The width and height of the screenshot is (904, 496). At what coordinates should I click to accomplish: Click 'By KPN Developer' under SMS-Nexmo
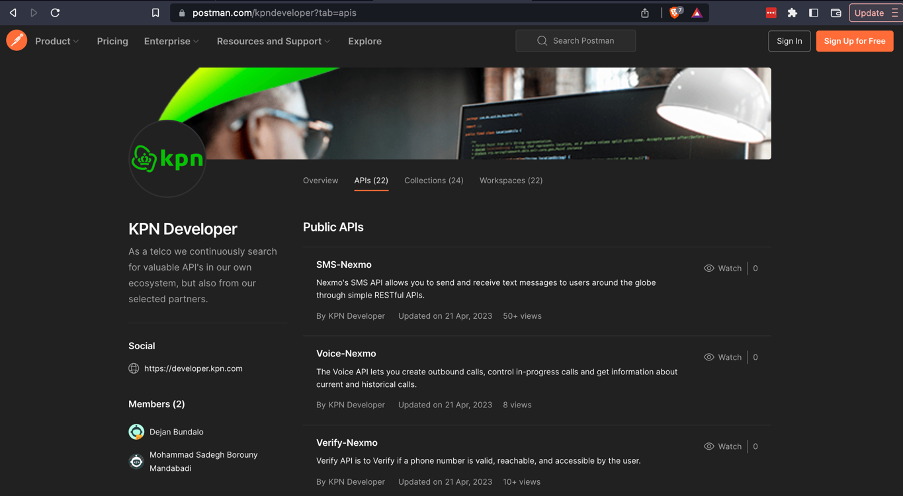point(351,316)
